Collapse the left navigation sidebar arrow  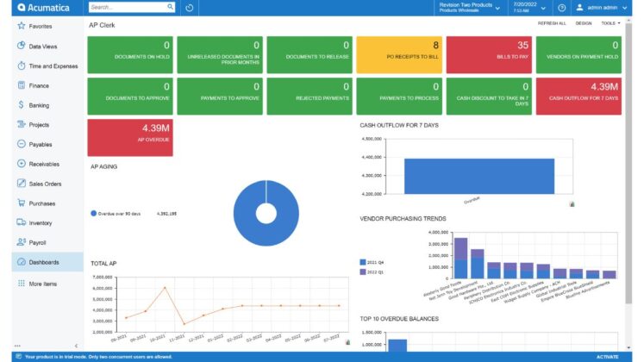click(75, 345)
